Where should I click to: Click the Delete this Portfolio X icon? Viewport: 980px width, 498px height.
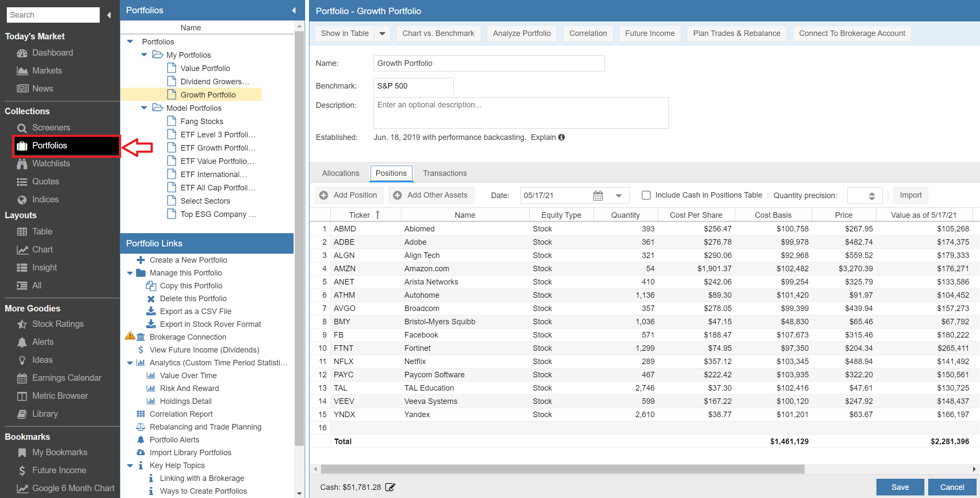pos(151,299)
